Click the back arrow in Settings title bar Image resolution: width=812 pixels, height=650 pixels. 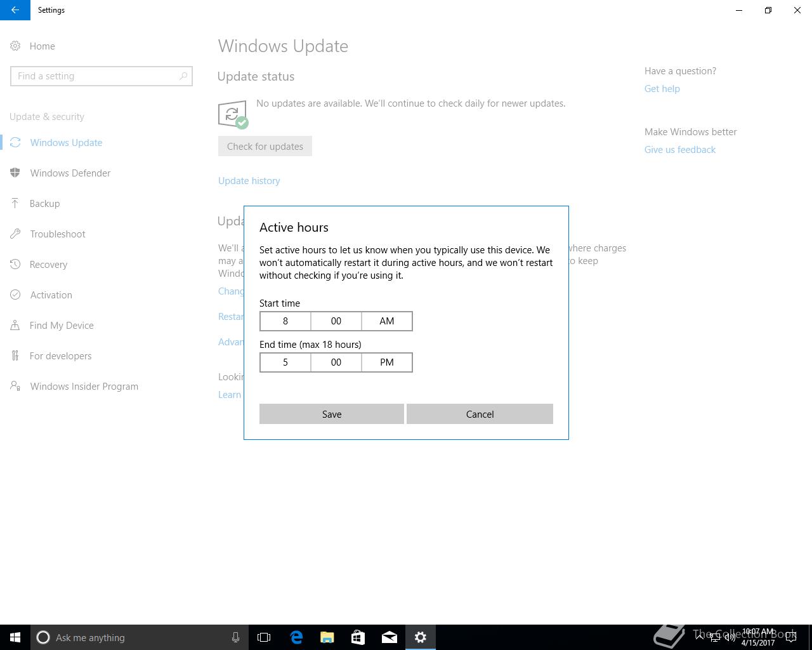click(x=15, y=10)
